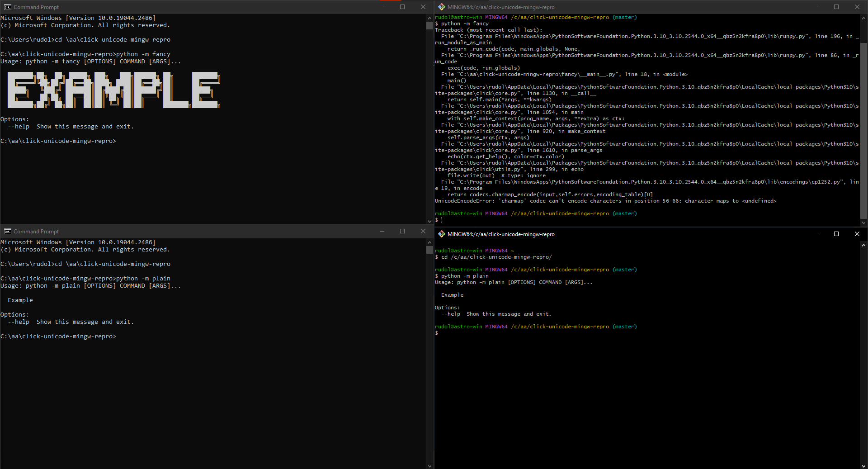The height and width of the screenshot is (469, 868).
Task: Close the top-right MINGW64 traceback window
Action: pyautogui.click(x=857, y=7)
